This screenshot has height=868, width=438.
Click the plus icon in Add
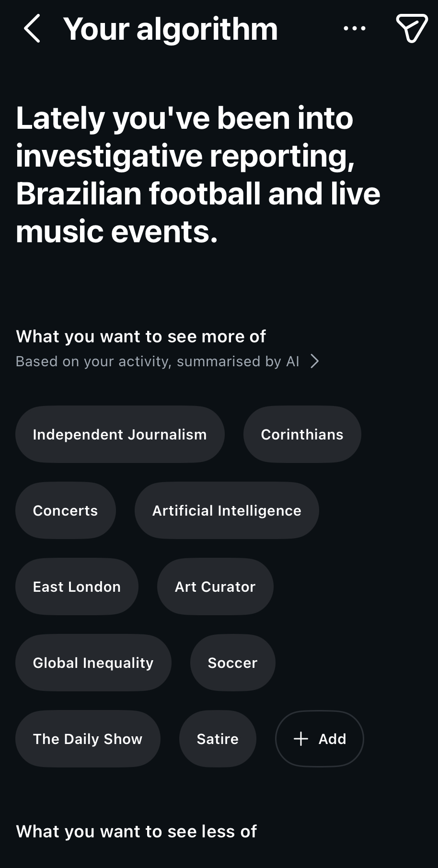coord(301,739)
